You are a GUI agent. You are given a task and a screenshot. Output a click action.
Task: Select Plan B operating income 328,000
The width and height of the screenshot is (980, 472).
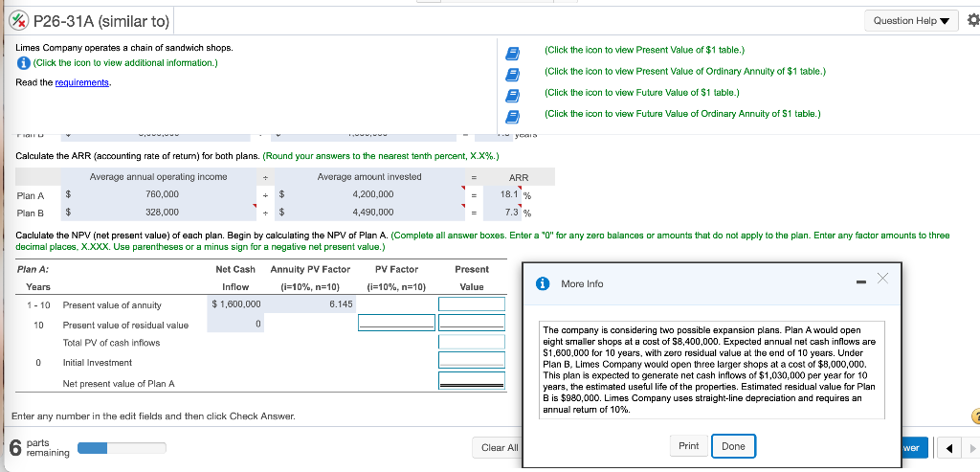162,212
